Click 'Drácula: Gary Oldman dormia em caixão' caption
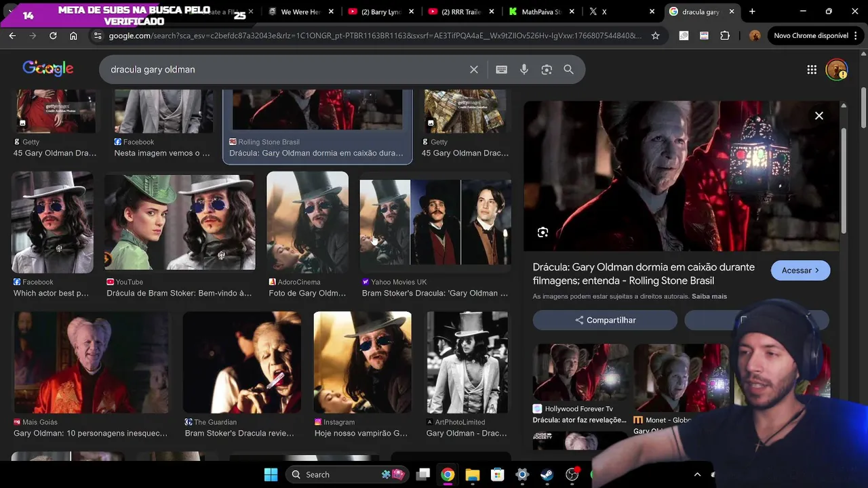Image resolution: width=868 pixels, height=488 pixels. (316, 153)
